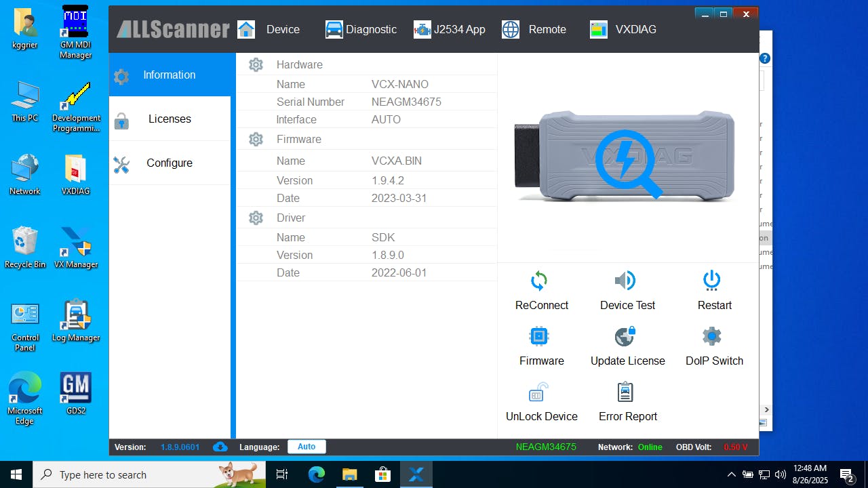
Task: Open Development Programming desktop shortcut
Action: [x=75, y=107]
